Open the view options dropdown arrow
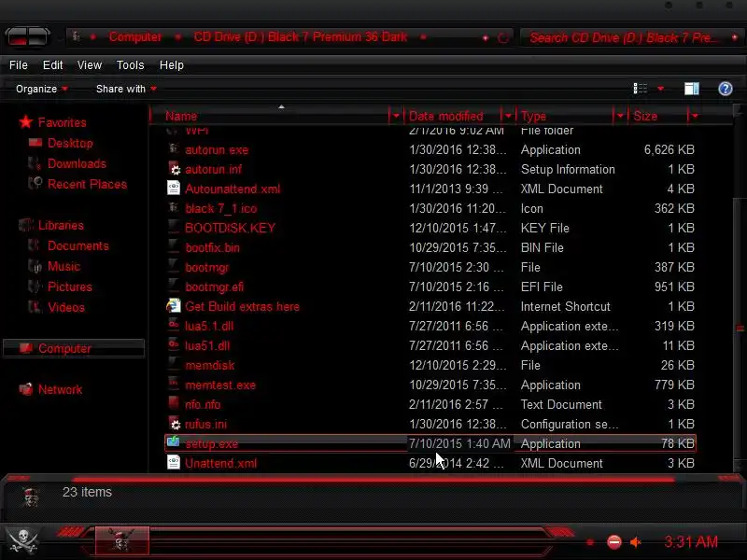747x560 pixels. pos(661,89)
